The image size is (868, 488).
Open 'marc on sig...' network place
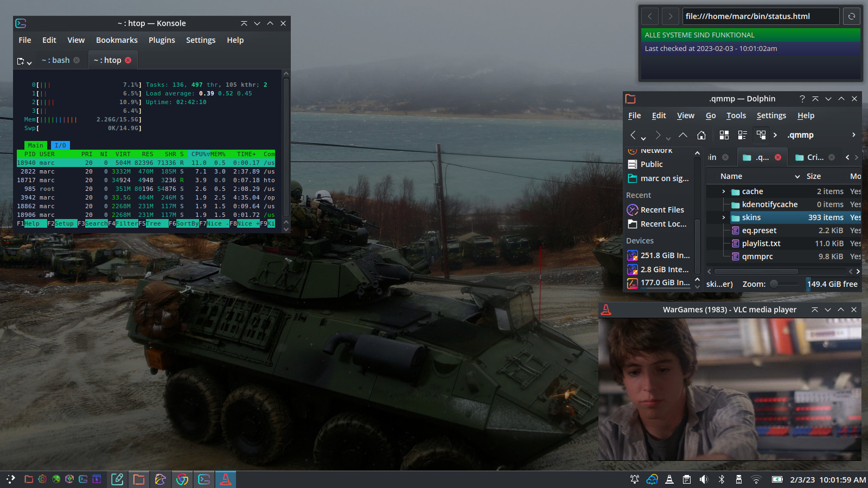tap(659, 178)
